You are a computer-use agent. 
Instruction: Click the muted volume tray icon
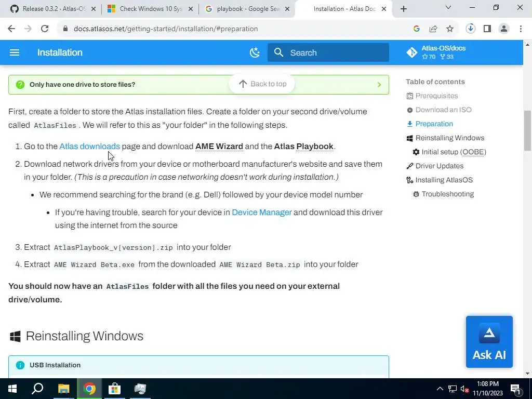click(464, 389)
